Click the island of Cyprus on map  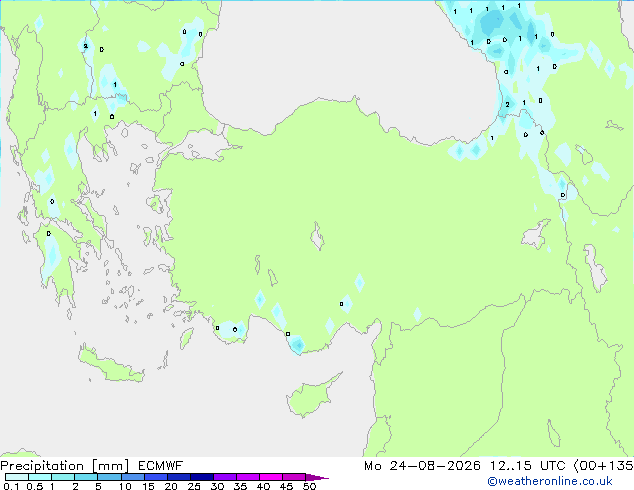pyautogui.click(x=312, y=395)
